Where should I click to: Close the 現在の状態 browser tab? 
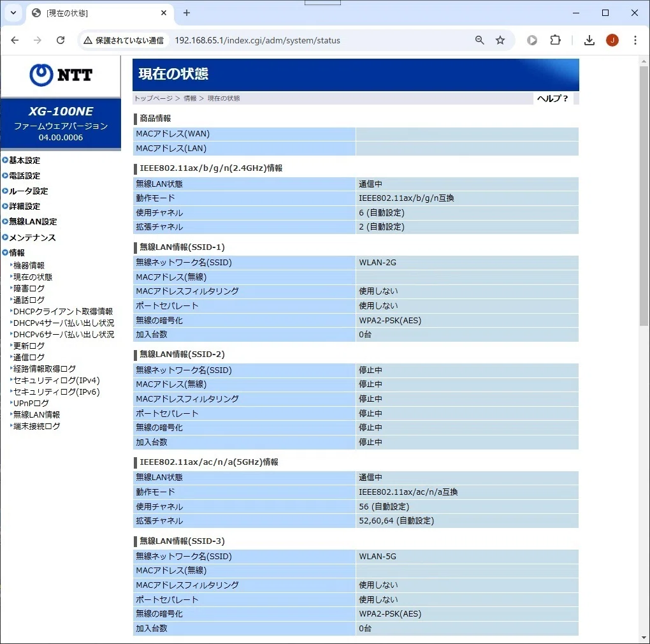point(164,13)
